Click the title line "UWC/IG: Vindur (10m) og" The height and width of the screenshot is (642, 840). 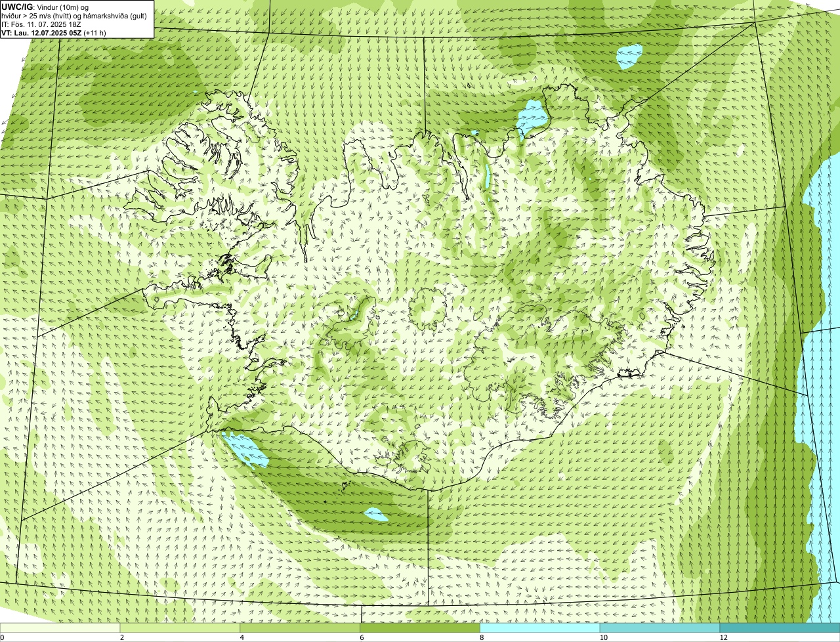(45, 7)
